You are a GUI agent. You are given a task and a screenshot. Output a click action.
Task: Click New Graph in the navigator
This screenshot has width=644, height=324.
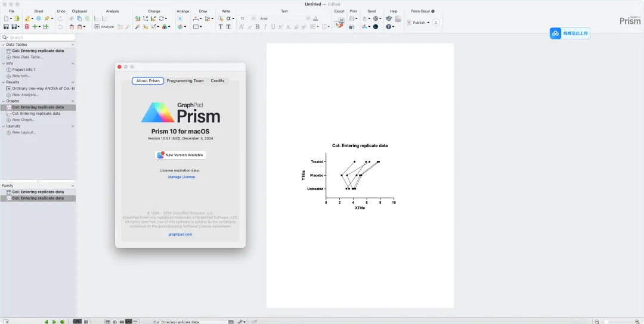[x=23, y=120]
